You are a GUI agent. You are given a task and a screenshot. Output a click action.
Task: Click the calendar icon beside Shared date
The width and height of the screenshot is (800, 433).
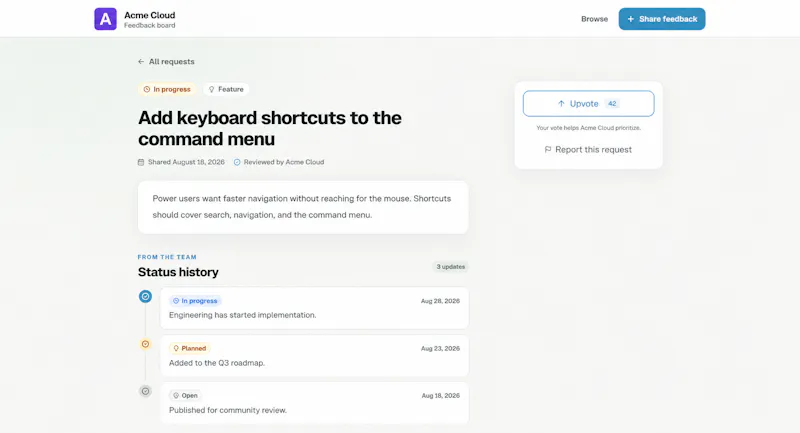[x=141, y=162]
